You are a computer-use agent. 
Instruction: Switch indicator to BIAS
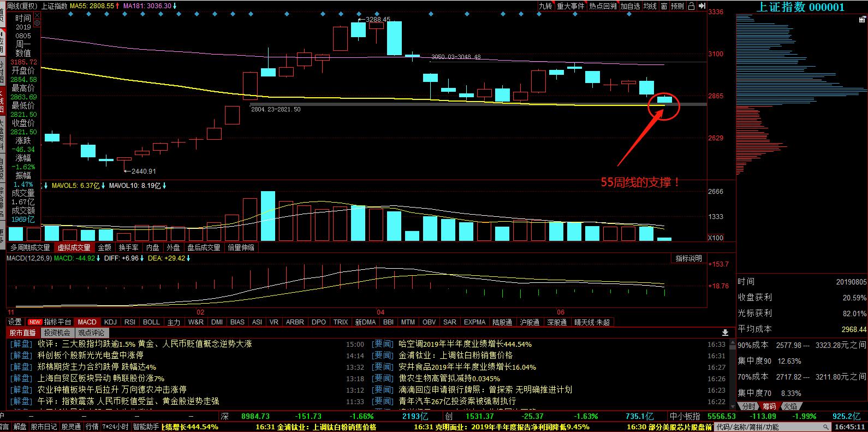click(237, 322)
